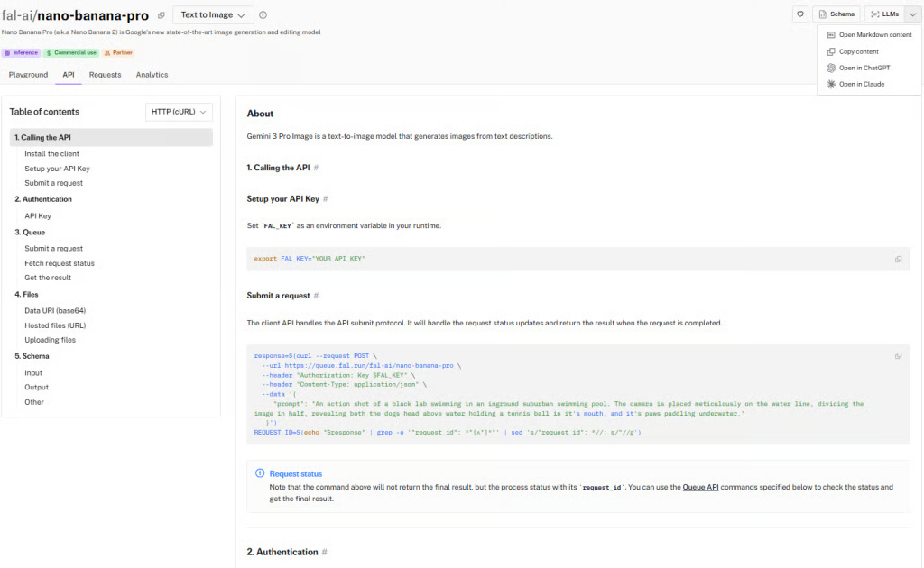Collapse the LLMs chevron menu

point(912,14)
